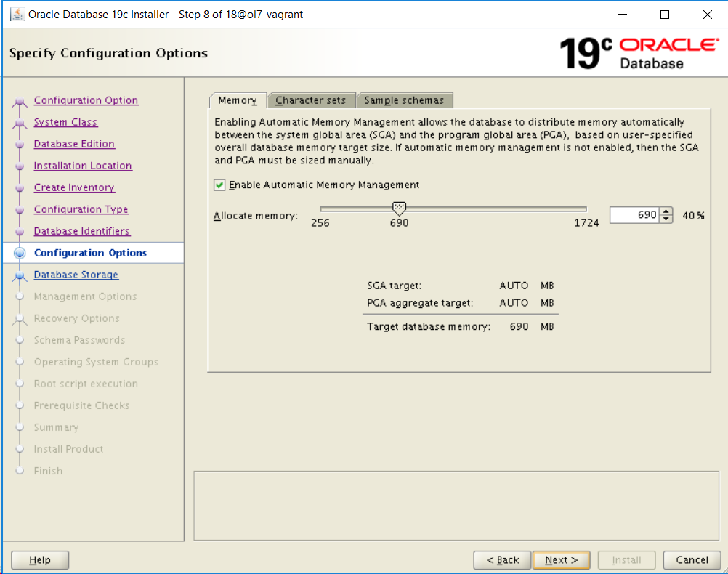728x574 pixels.
Task: Go to Configuration Type step
Action: (x=81, y=209)
